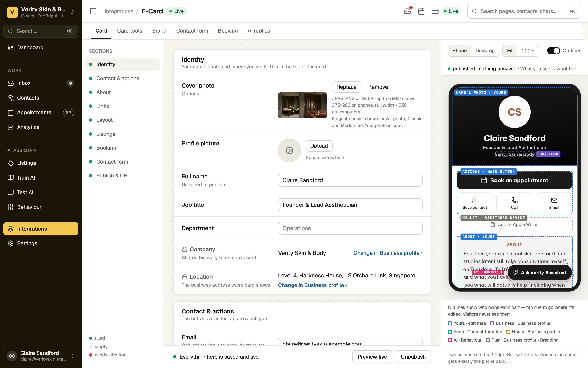588x368 pixels.
Task: Click Call icon in phone preview
Action: coord(514,203)
